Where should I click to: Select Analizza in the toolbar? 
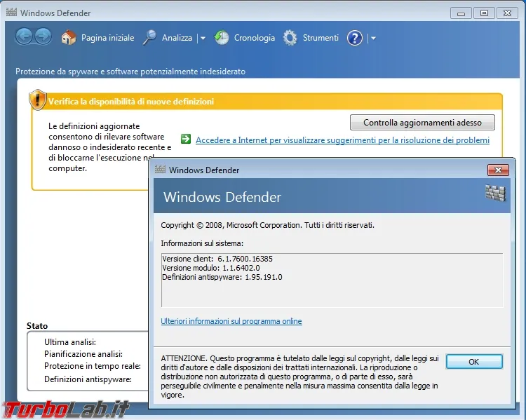177,38
